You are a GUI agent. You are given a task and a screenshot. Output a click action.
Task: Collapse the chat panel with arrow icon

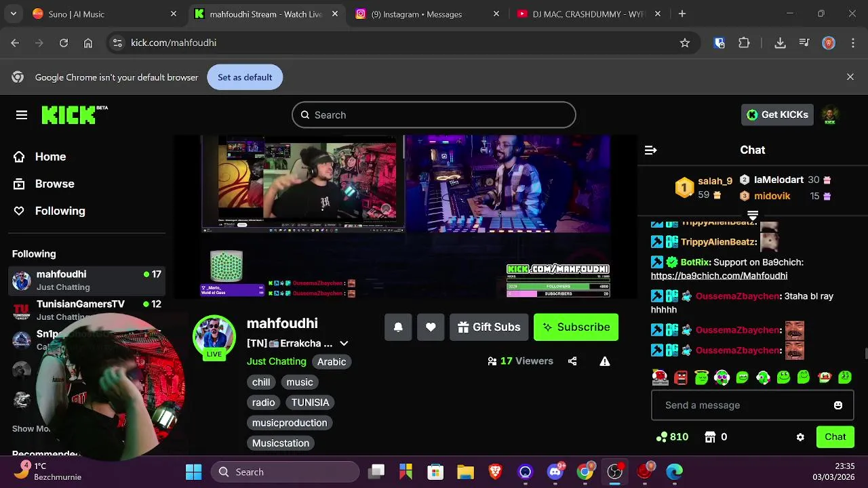coord(650,150)
